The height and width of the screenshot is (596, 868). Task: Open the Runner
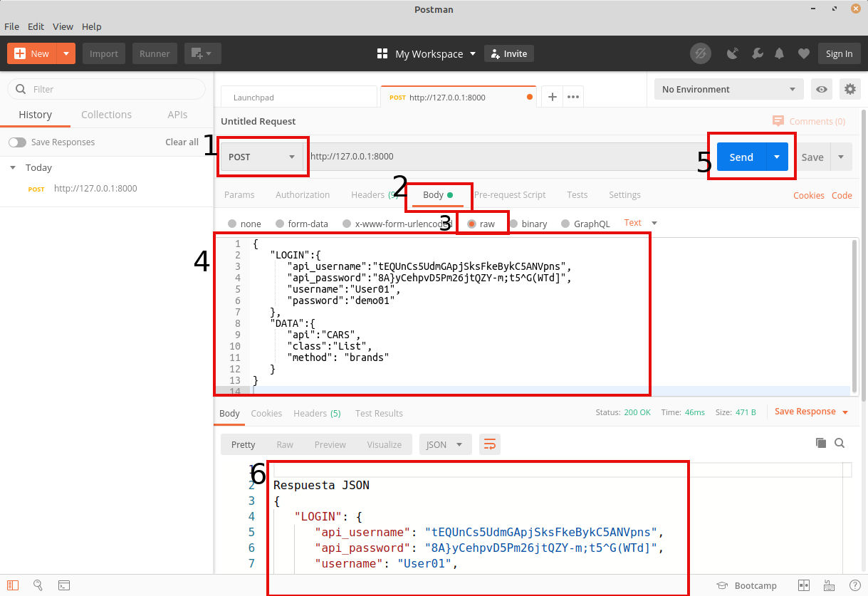155,53
